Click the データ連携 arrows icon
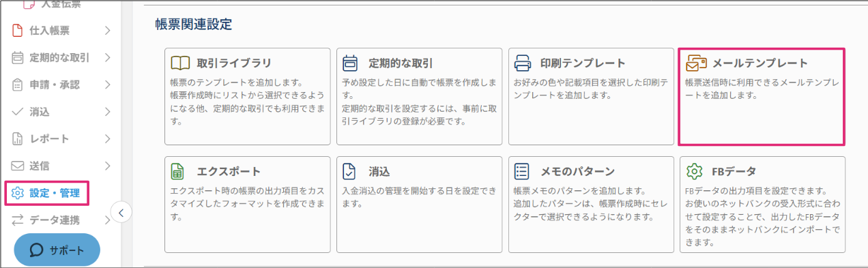The width and height of the screenshot is (868, 268). tap(18, 220)
